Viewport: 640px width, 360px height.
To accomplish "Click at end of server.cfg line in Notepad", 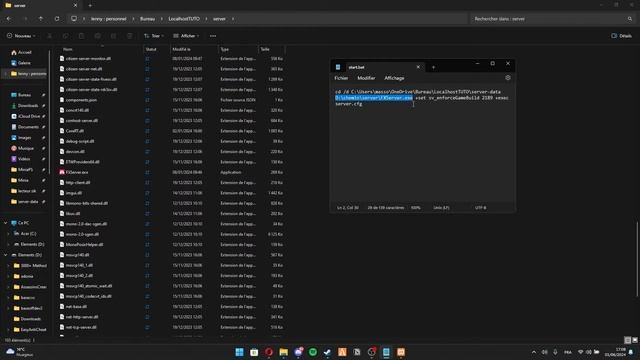I will (x=363, y=104).
